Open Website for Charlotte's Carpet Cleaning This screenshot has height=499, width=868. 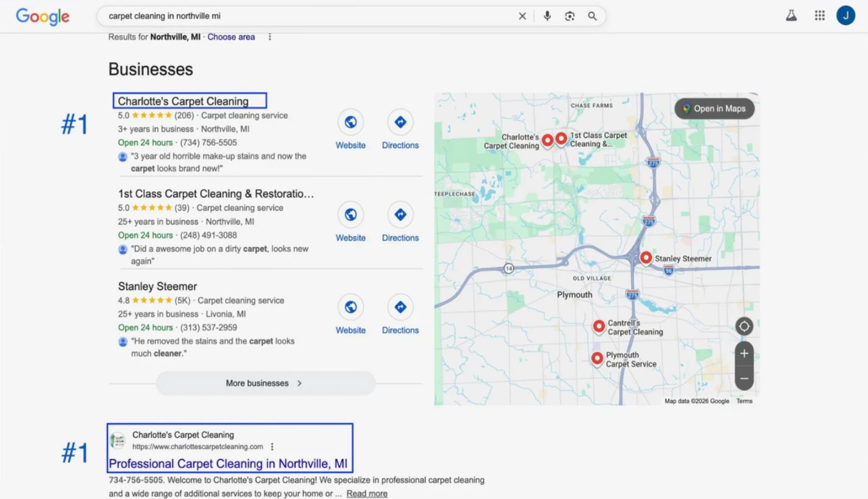click(x=351, y=130)
